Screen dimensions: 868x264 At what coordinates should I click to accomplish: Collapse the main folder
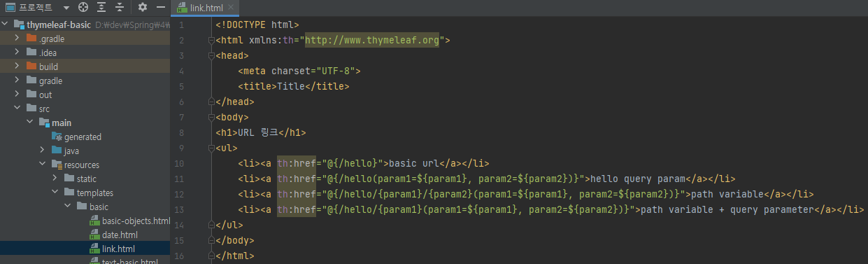click(x=30, y=123)
